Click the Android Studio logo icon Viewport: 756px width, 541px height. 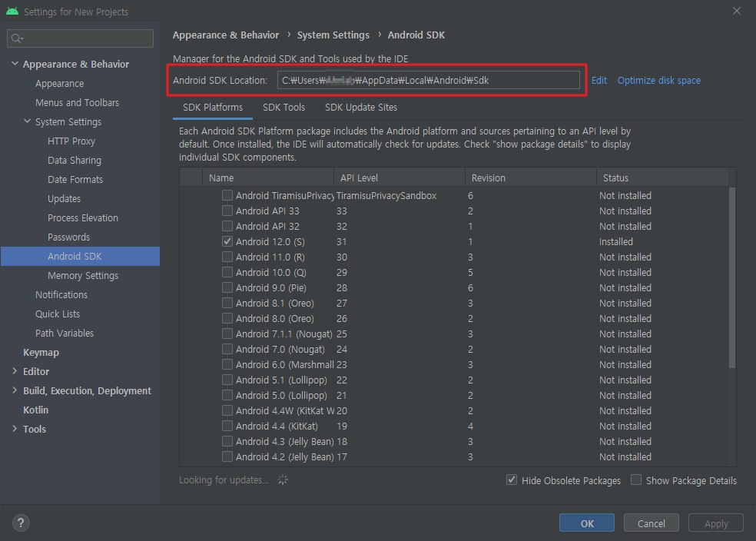[x=12, y=11]
